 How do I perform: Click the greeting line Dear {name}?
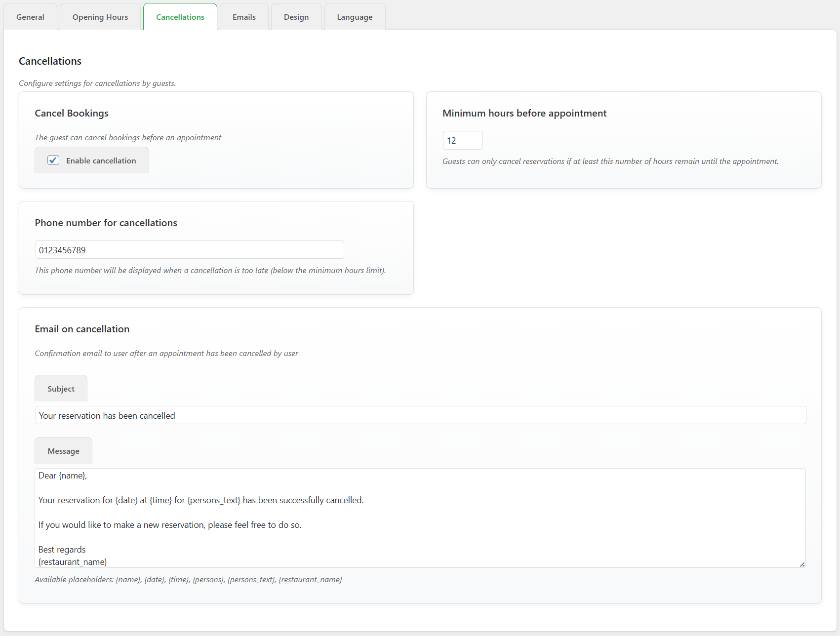click(62, 476)
